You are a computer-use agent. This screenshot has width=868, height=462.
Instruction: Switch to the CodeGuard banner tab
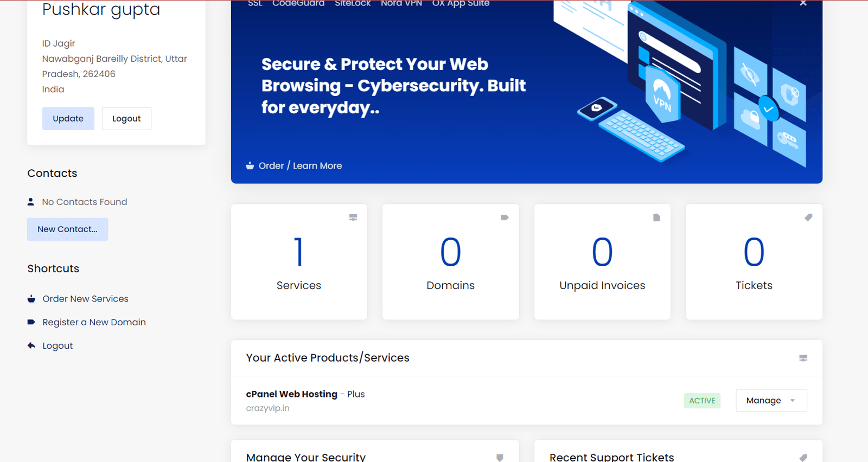click(298, 4)
